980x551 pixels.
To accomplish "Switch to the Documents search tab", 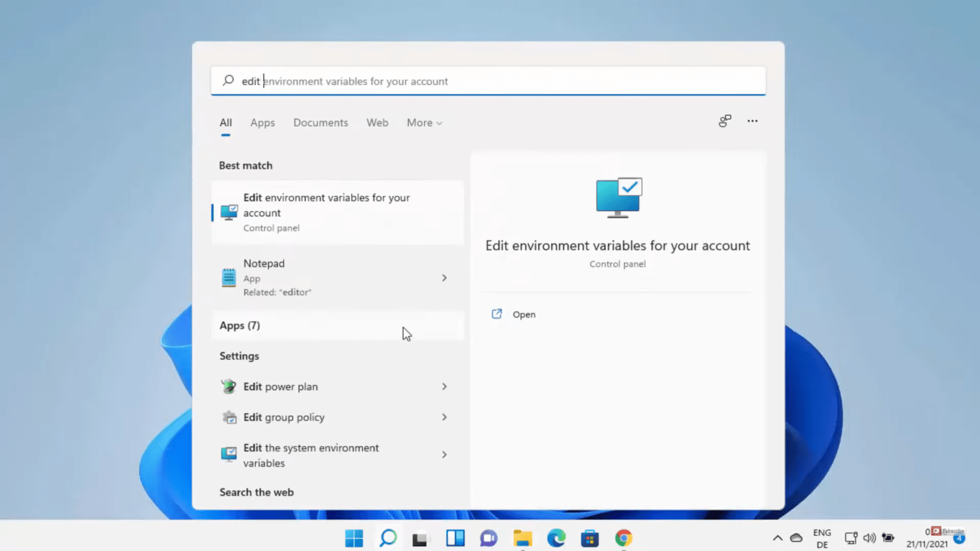I will point(320,122).
